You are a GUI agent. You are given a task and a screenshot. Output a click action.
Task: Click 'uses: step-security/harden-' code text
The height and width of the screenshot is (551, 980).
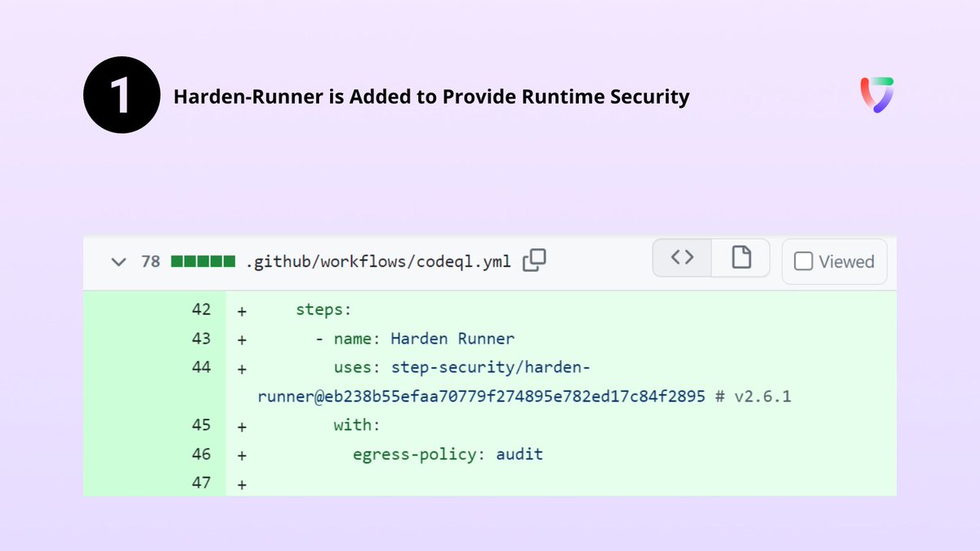coord(461,368)
